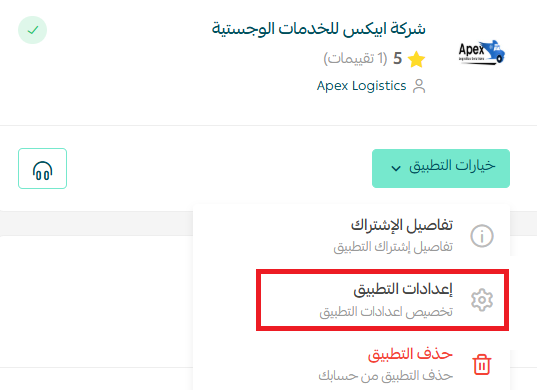538x391 pixels.
Task: Click the rating score number 5
Action: click(x=397, y=59)
